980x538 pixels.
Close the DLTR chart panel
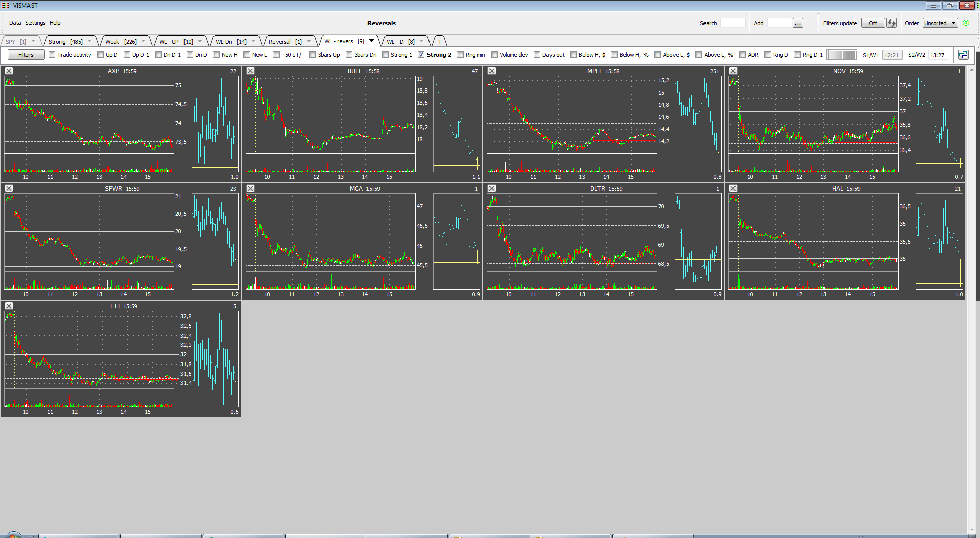[x=492, y=188]
